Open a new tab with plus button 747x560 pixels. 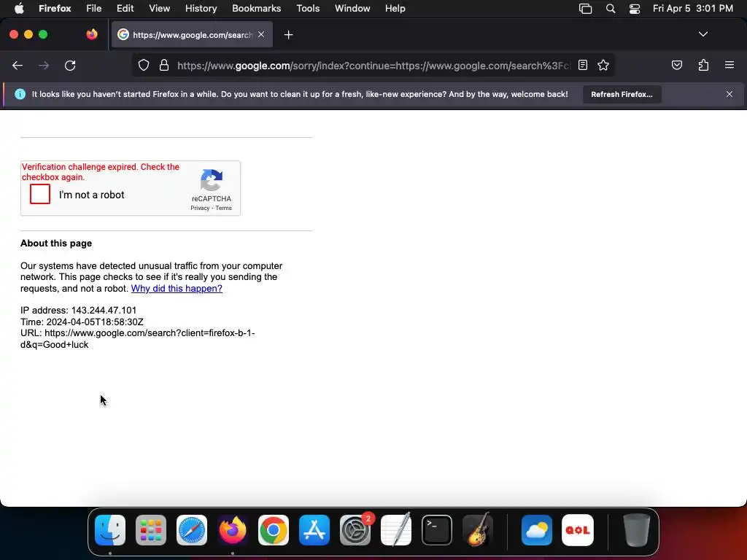pyautogui.click(x=288, y=35)
